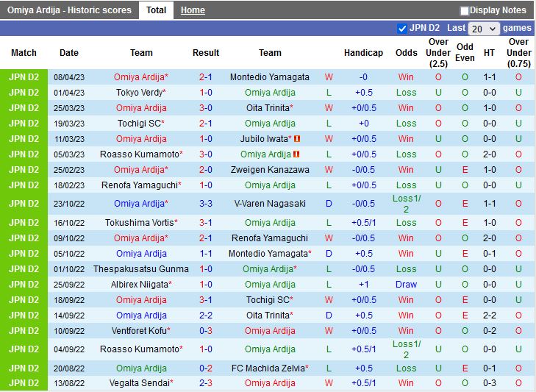Click the 3-3 score for the 23/10/22 match
The width and height of the screenshot is (536, 392).
(205, 204)
